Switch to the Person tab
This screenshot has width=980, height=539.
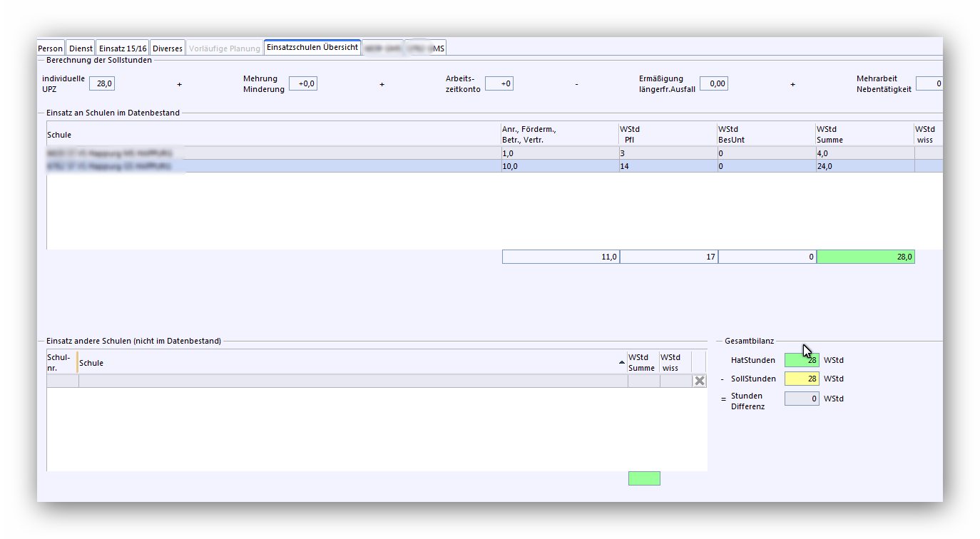[x=51, y=48]
